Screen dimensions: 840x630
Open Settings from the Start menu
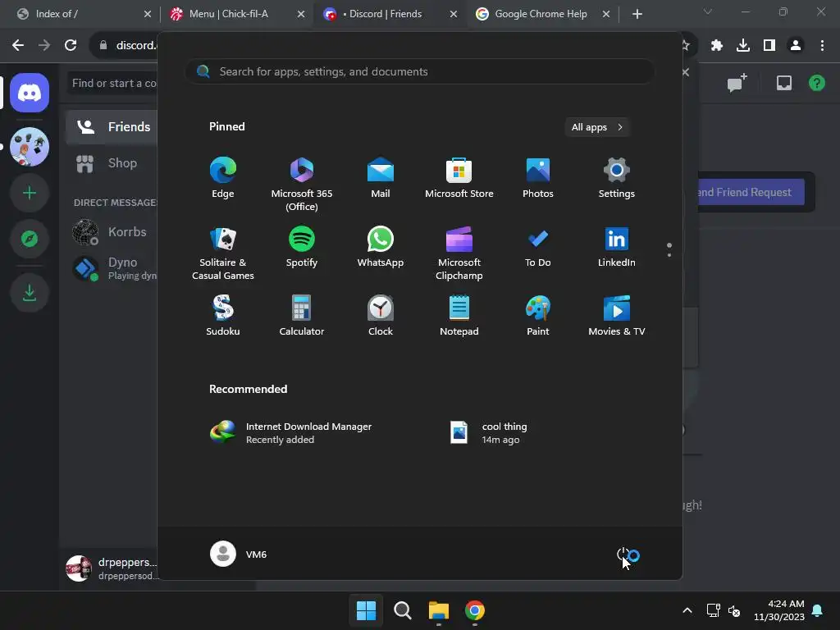click(617, 178)
